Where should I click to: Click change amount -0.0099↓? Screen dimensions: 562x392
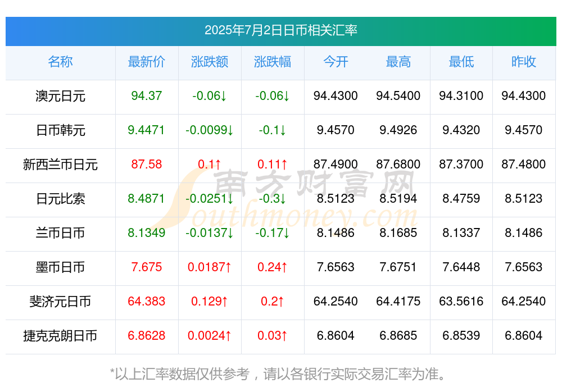click(x=209, y=130)
